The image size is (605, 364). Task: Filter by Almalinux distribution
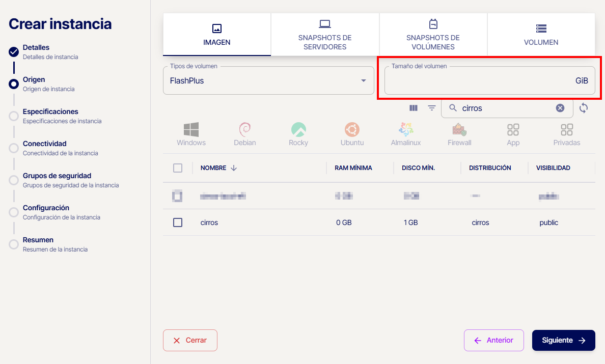pos(406,134)
